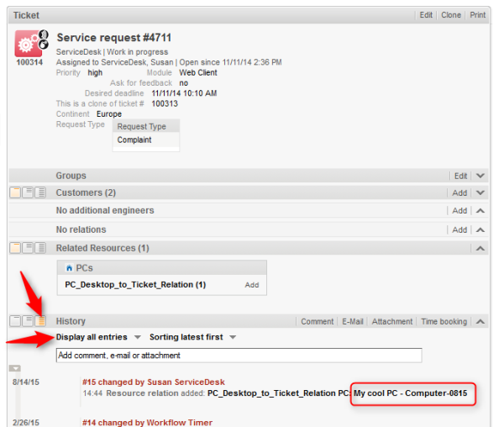
Task: Select medium detail view icon in History row
Action: (28, 321)
